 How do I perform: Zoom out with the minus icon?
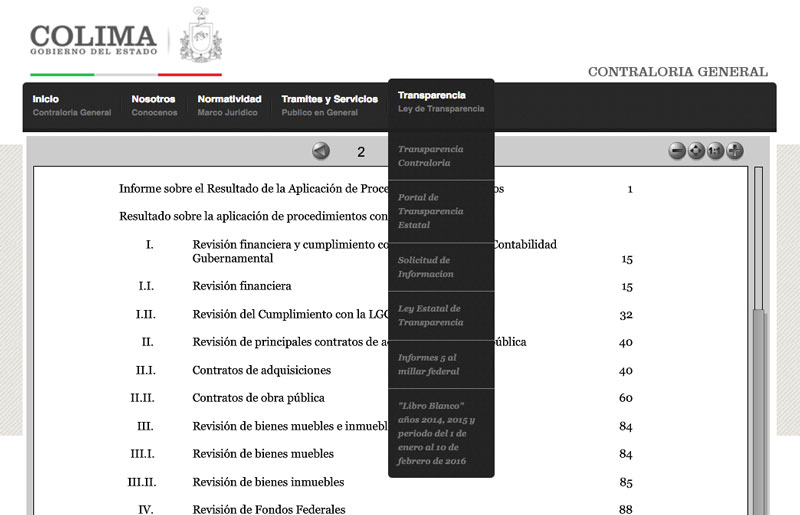click(677, 151)
